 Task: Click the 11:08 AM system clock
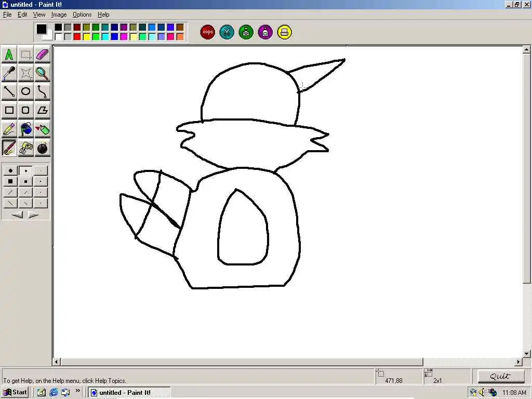[x=514, y=393]
